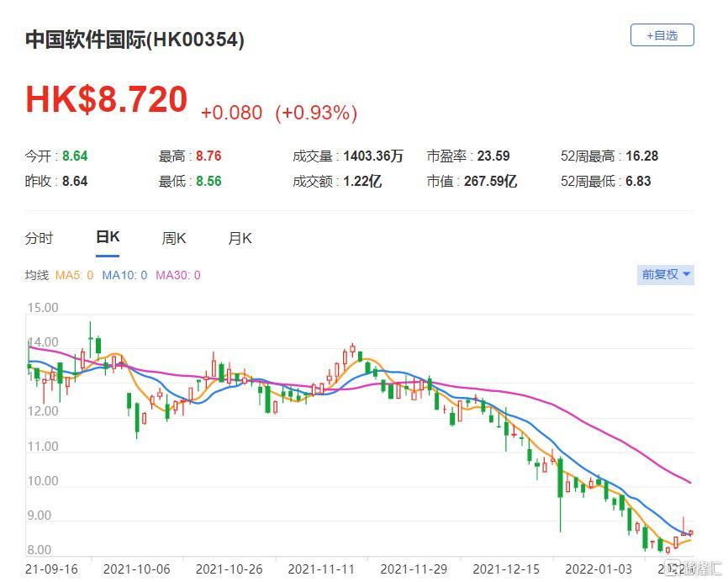Click the 成交额 value 1.22亿

362,181
